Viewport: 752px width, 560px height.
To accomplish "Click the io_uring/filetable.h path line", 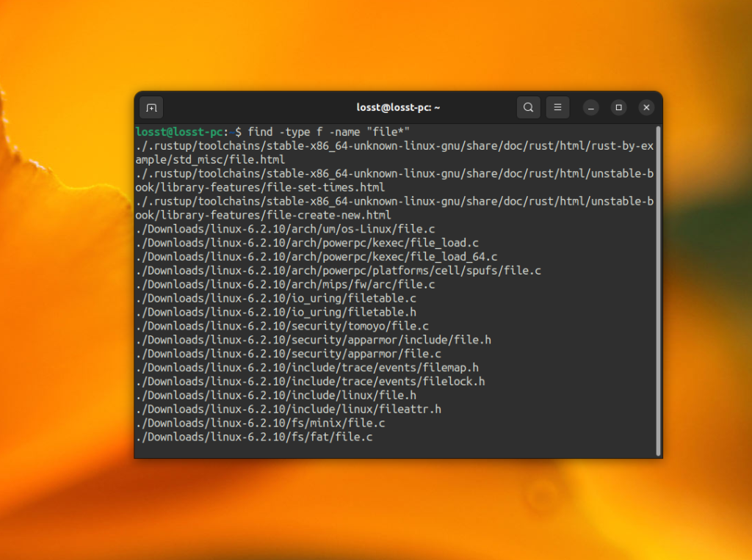I will (276, 312).
